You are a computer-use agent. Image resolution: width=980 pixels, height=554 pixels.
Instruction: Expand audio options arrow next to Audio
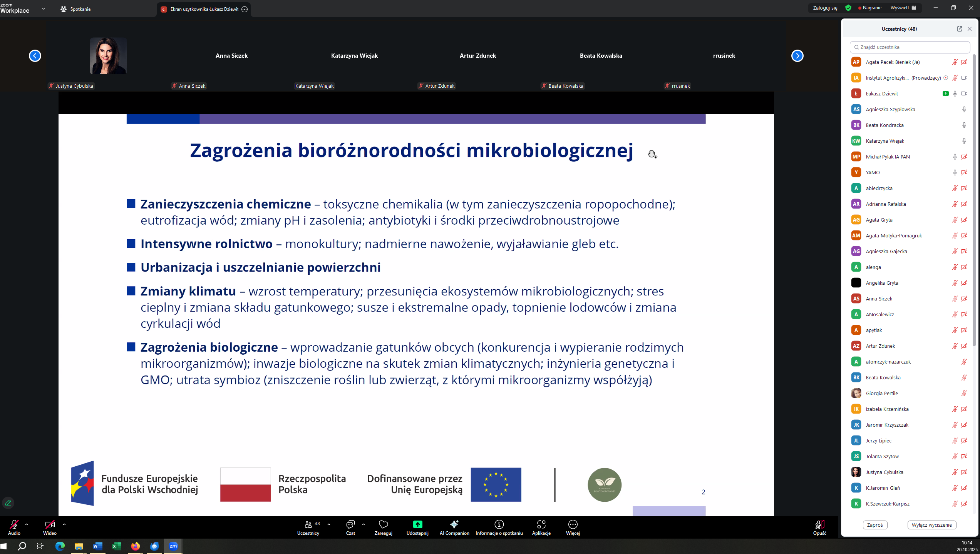pyautogui.click(x=27, y=524)
